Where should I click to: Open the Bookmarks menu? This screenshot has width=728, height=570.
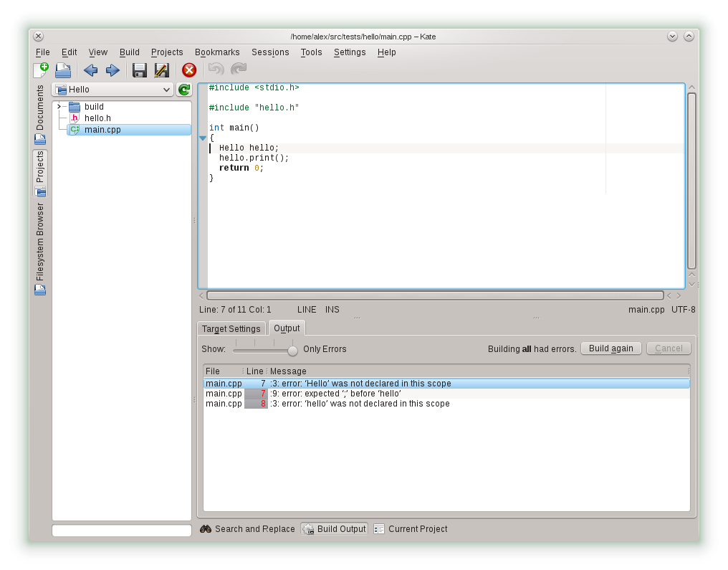coord(217,52)
